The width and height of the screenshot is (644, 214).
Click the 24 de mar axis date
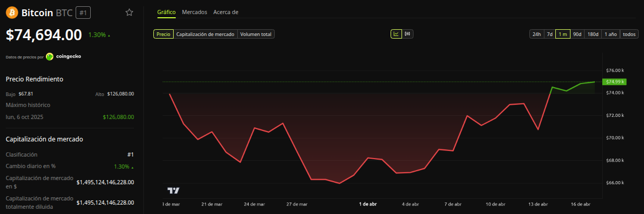(254, 204)
